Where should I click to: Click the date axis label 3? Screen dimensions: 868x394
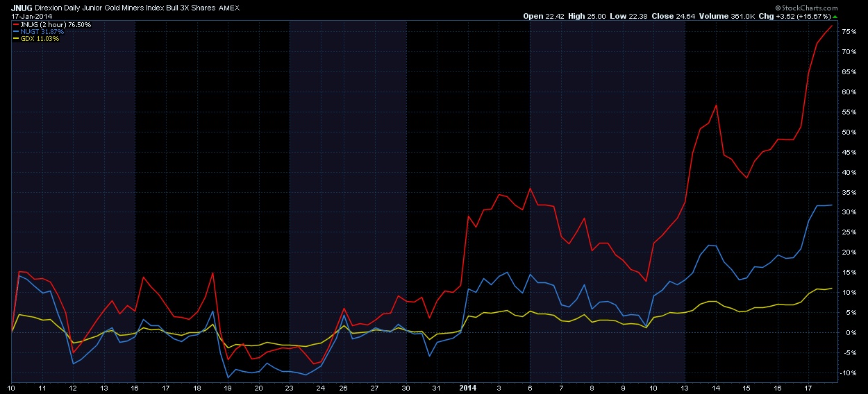[x=499, y=389]
